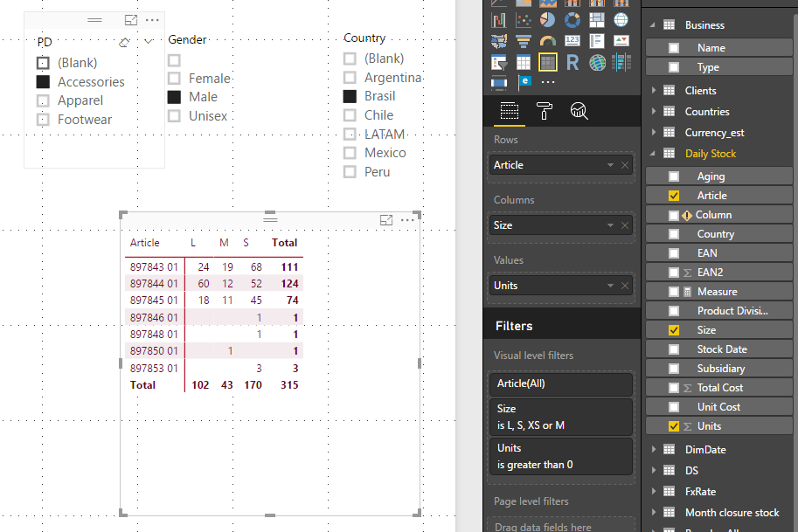Select the R script visual
Viewport: 798px width, 532px height.
coord(572,63)
